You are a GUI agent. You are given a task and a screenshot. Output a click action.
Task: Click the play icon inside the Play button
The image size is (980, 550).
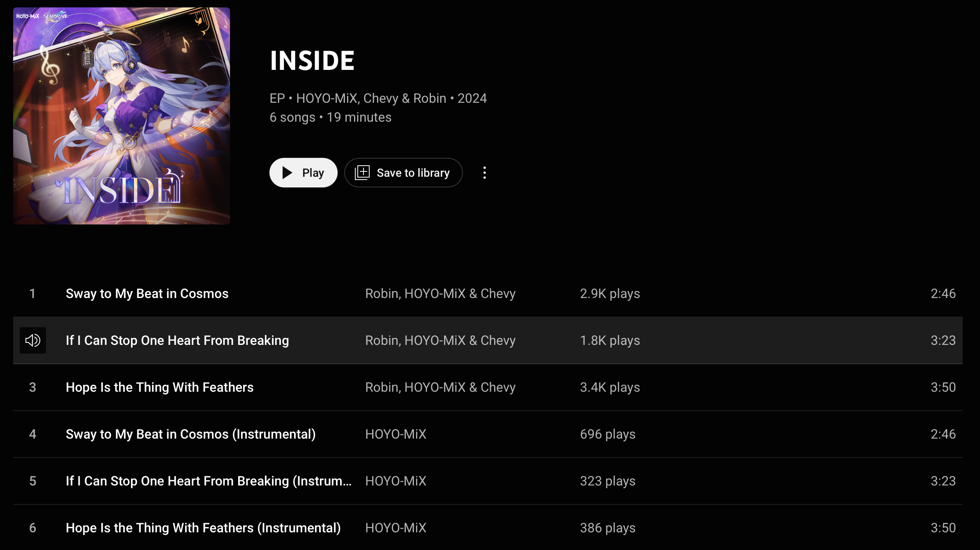click(x=286, y=173)
